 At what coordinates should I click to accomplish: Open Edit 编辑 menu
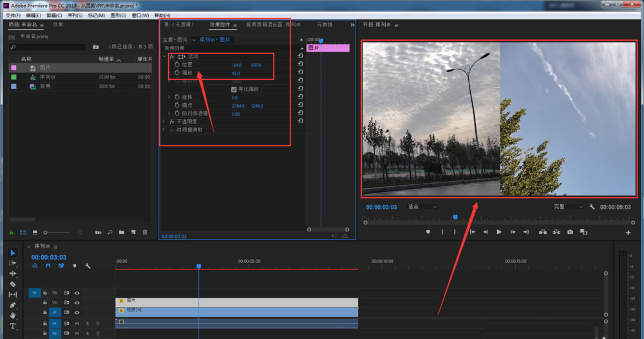coord(33,15)
